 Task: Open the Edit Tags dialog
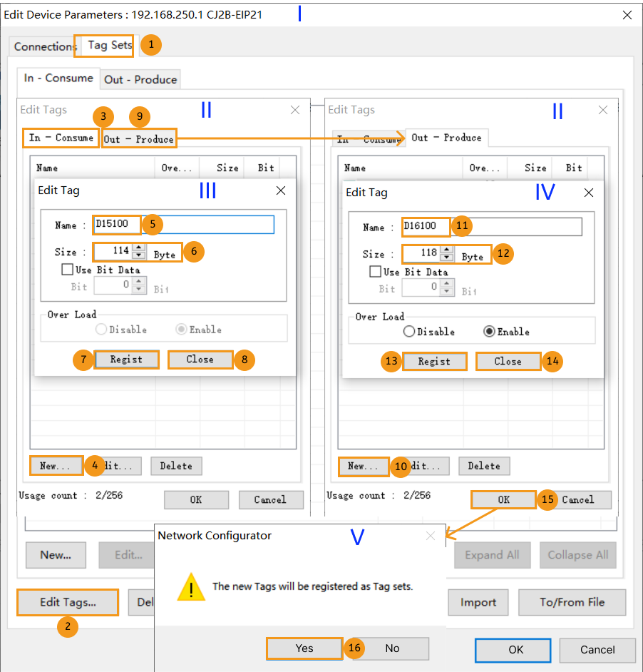click(x=67, y=602)
